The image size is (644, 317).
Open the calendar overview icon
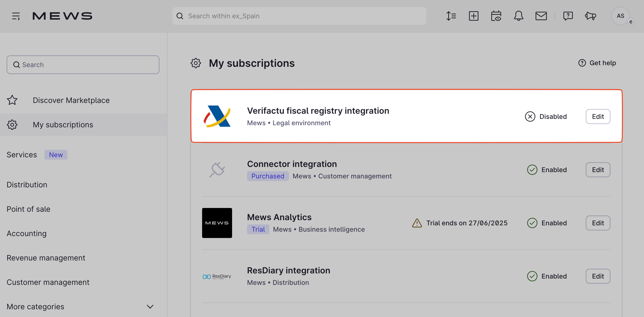tap(496, 16)
